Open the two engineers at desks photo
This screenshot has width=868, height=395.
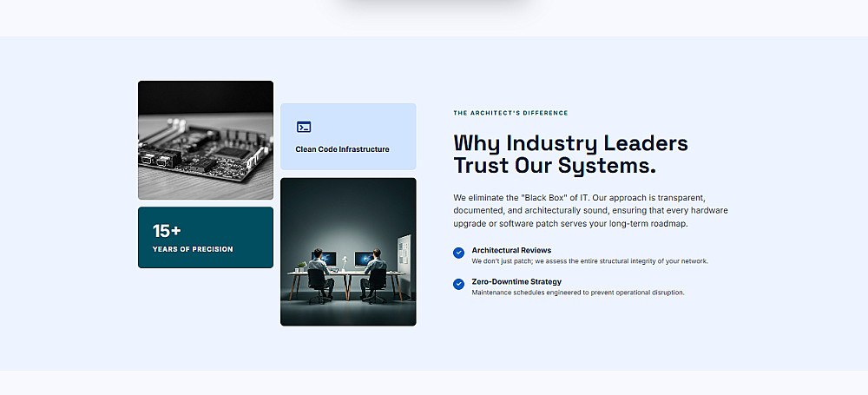point(348,252)
